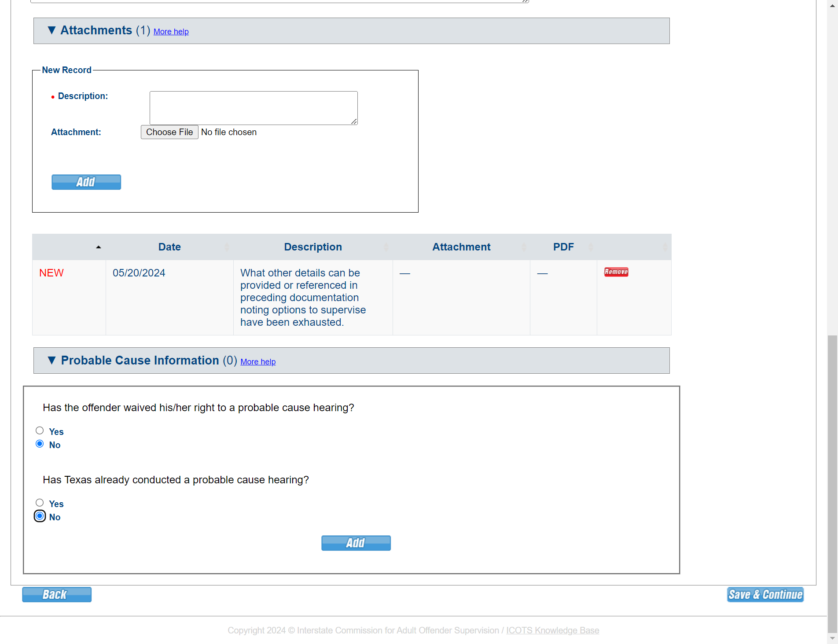Click the 'What other details can be' description cell
Screen dimensions: 838x644
(x=313, y=298)
